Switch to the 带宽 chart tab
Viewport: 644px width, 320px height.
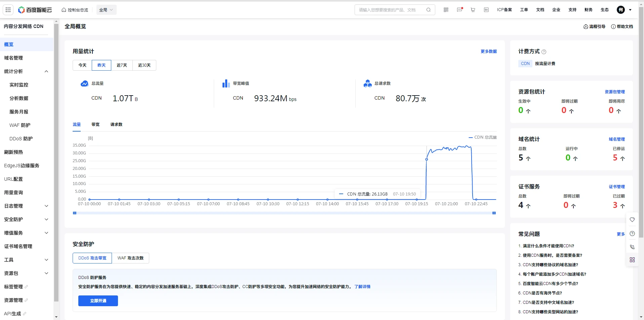pyautogui.click(x=95, y=125)
